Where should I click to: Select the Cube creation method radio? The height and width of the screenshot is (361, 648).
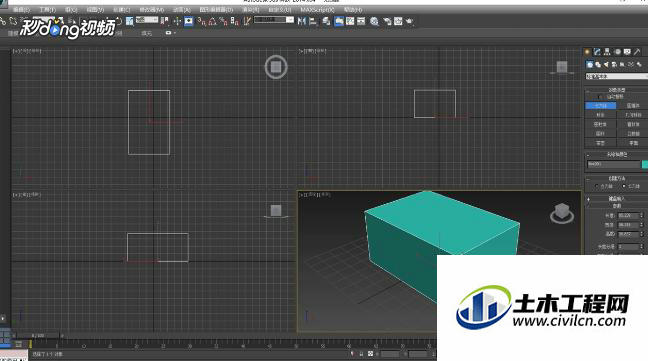click(596, 186)
